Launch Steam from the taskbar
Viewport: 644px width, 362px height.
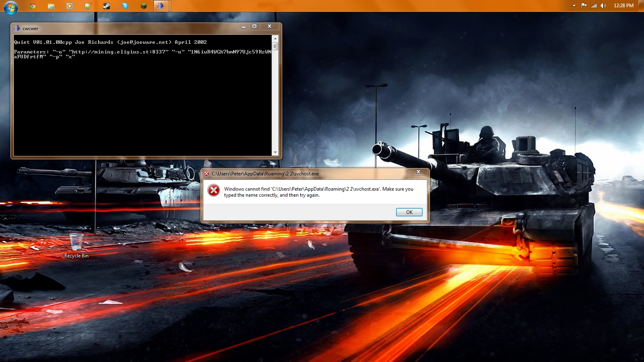click(x=107, y=6)
